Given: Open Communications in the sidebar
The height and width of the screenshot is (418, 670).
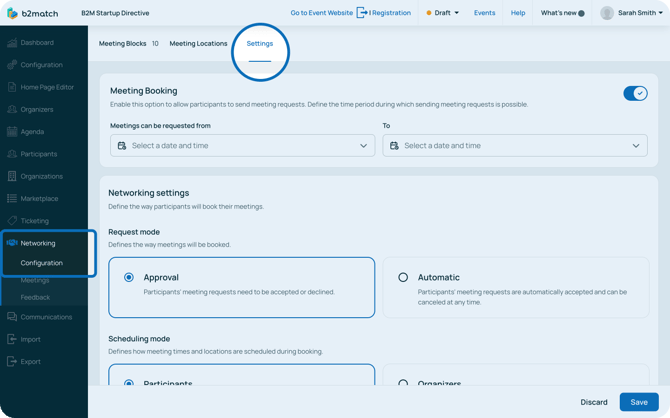Looking at the screenshot, I should click(46, 317).
